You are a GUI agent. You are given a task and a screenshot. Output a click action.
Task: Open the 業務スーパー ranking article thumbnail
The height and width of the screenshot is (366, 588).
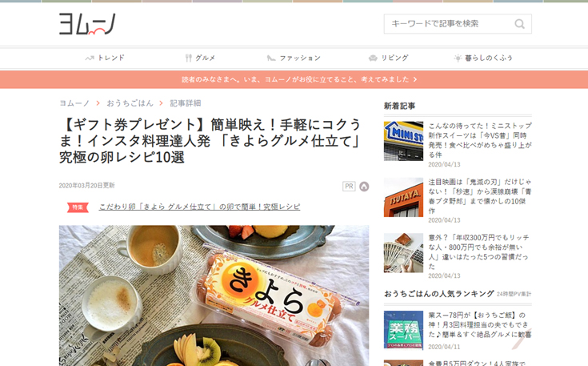403,330
